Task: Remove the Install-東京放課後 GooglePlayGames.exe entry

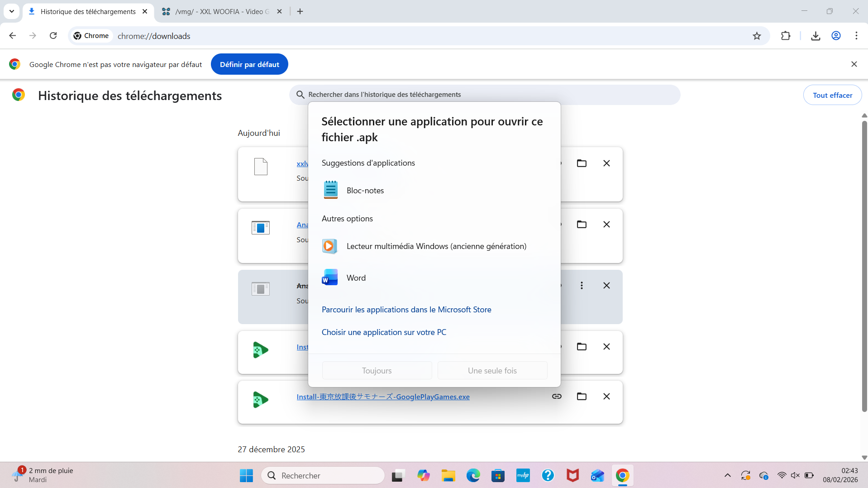Action: [606, 396]
